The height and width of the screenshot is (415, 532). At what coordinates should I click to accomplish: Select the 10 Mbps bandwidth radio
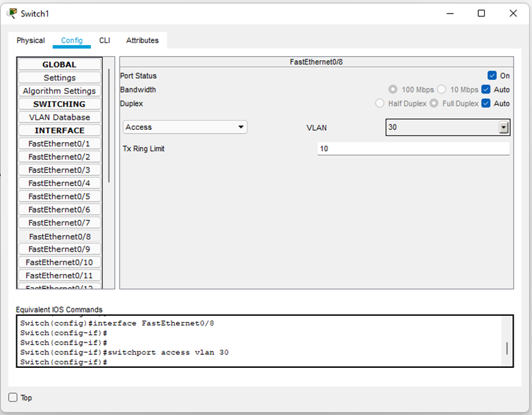coord(441,90)
